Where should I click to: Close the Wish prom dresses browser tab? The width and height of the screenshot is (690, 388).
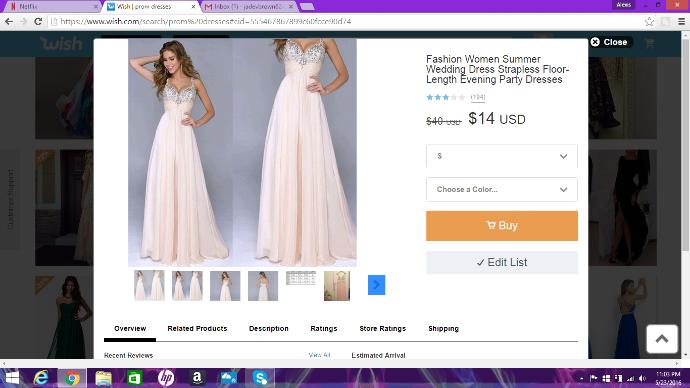[193, 7]
